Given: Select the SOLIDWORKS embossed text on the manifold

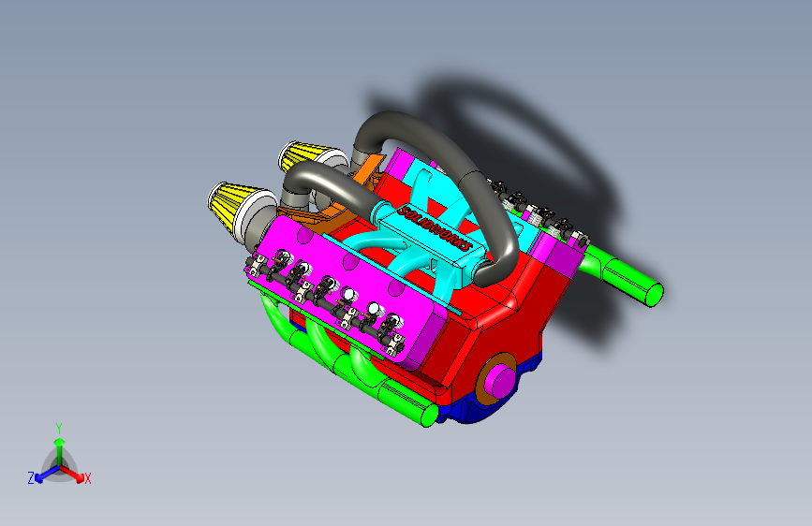Looking at the screenshot, I should (x=435, y=228).
